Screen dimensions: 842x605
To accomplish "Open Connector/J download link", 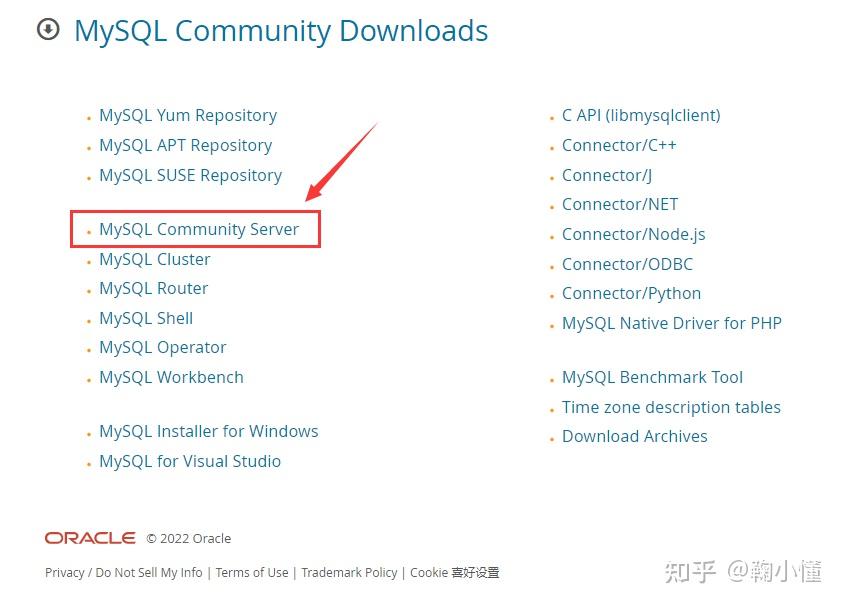I will click(x=607, y=176).
